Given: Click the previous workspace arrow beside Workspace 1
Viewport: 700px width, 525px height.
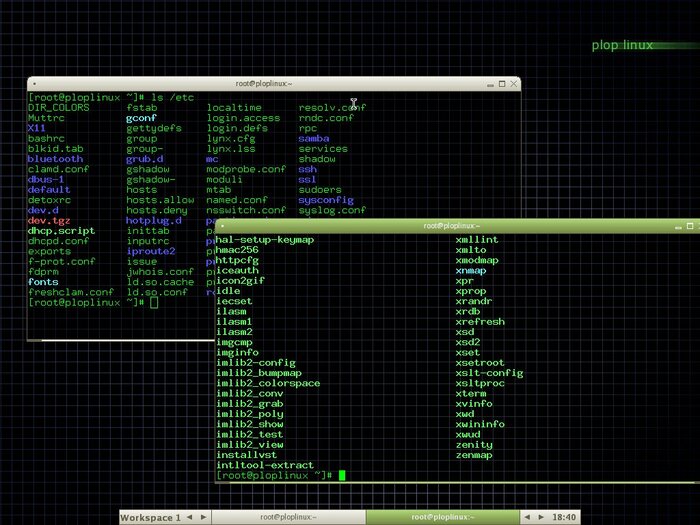Looking at the screenshot, I should [191, 517].
